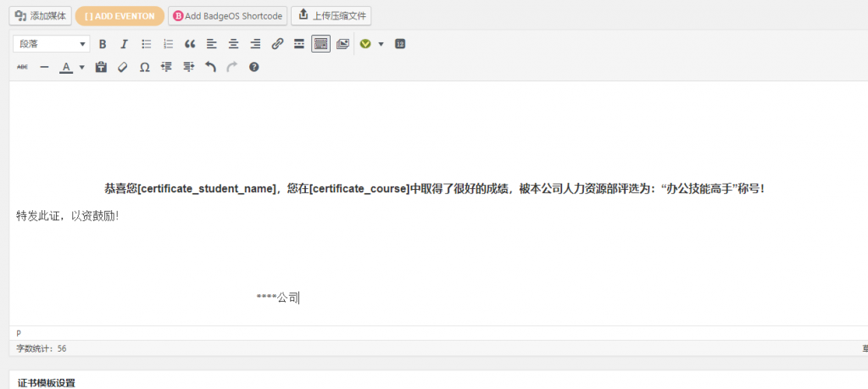Click the ADD EVENTON button

coord(120,15)
